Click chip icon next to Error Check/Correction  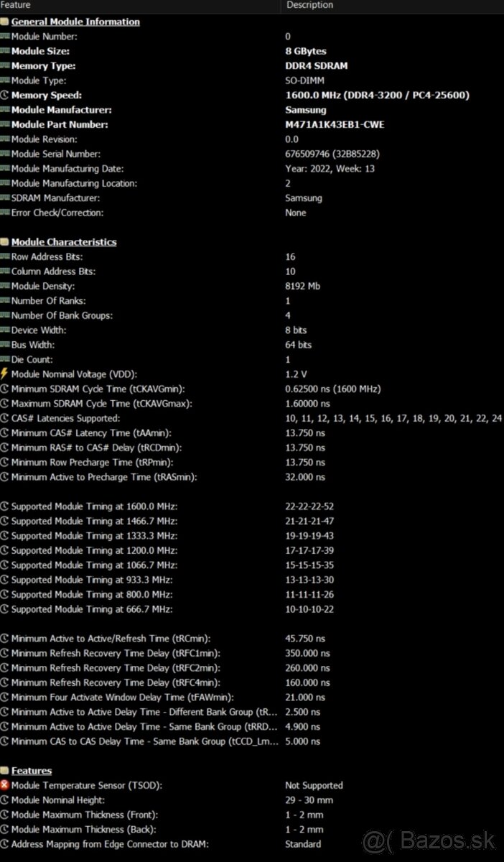coord(5,213)
